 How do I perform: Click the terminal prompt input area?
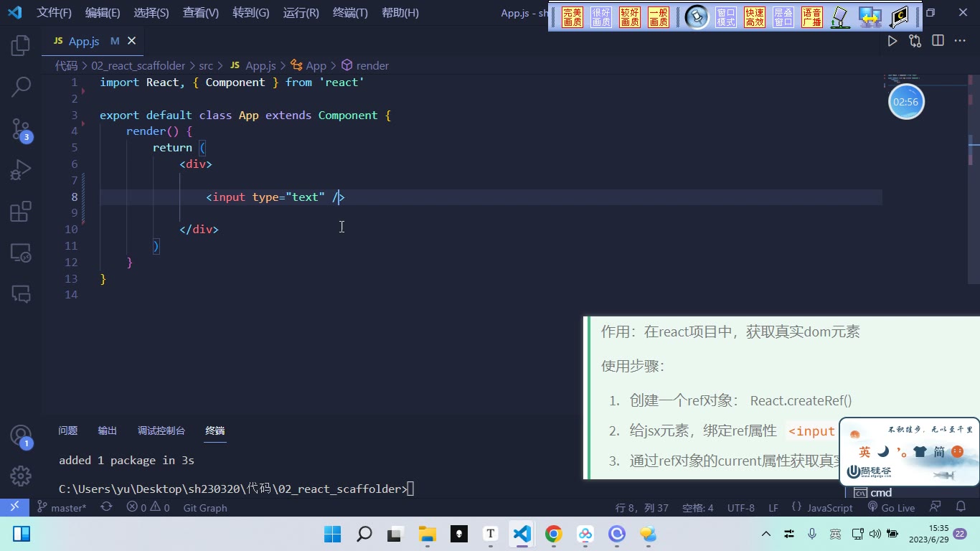411,489
